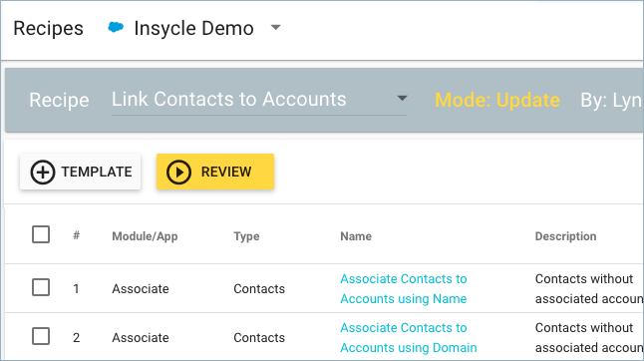Screen dimensions: 644x361
Task: Click the row number 1 cell
Action: pos(76,289)
